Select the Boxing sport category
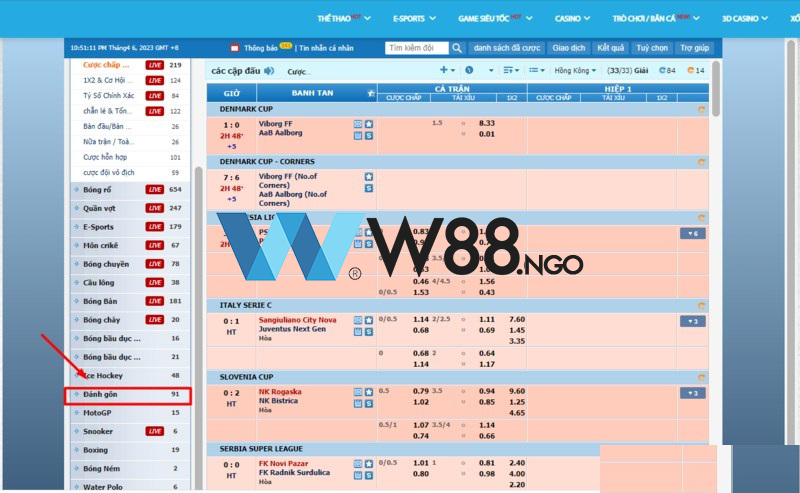This screenshot has width=800, height=493. pyautogui.click(x=130, y=450)
